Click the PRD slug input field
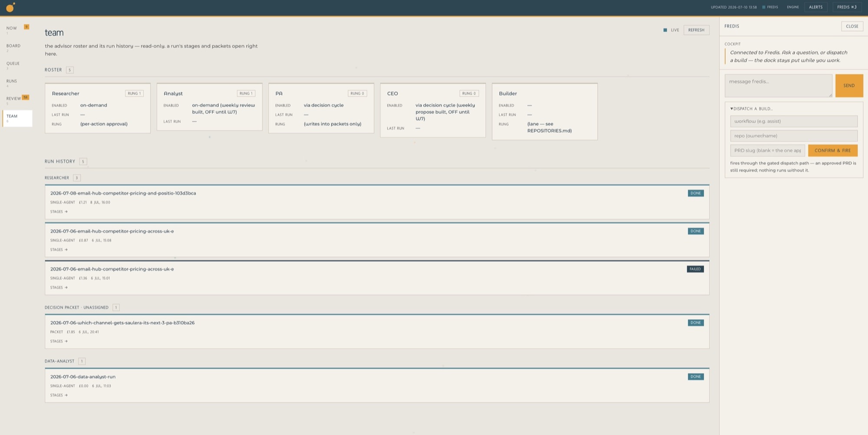 767,150
